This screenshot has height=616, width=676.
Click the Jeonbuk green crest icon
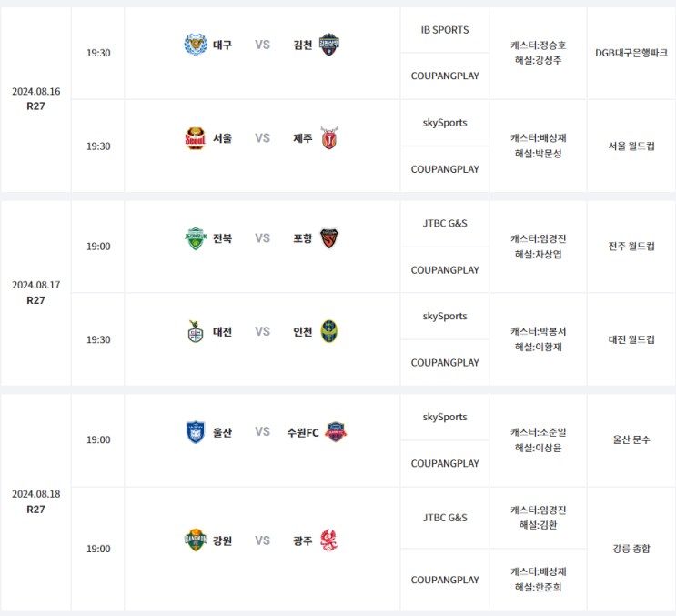click(x=196, y=238)
